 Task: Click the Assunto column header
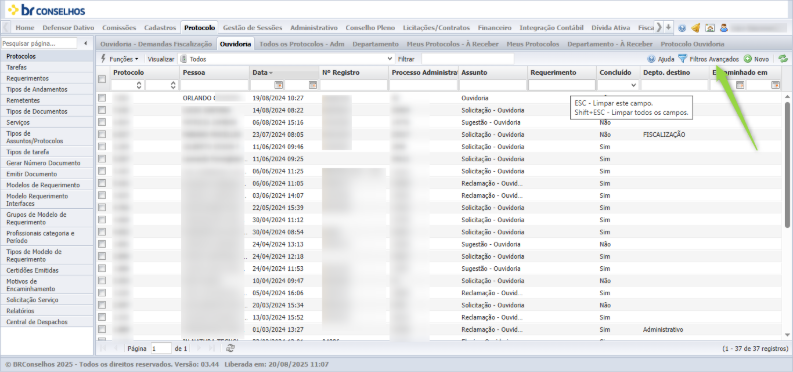pos(493,73)
